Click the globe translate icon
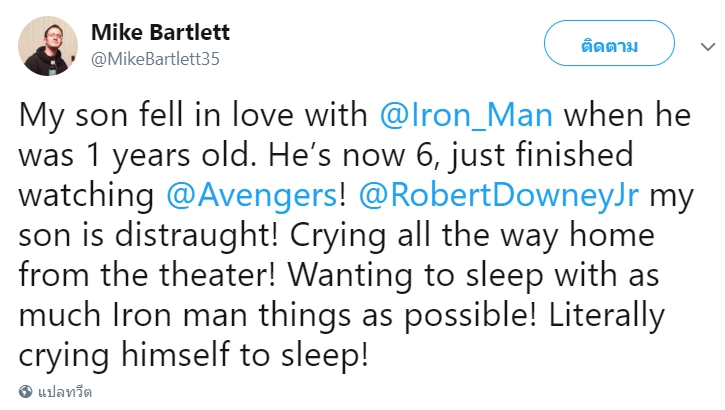Viewport: 725px width, 410px height. (25, 392)
